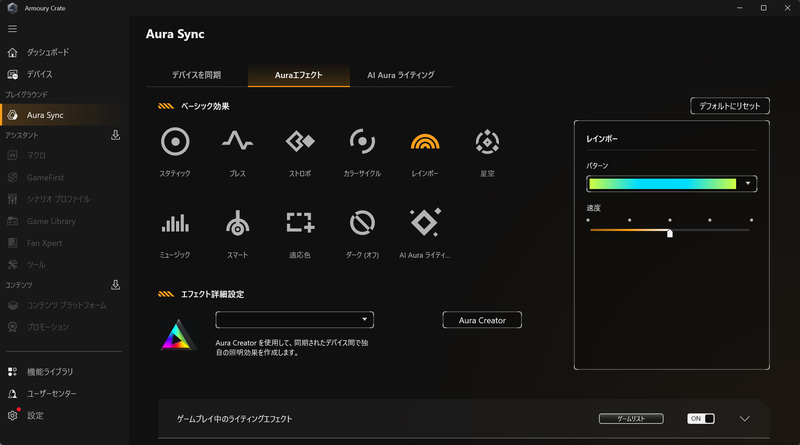
Task: Open the hamburger menu in sidebar
Action: coord(12,29)
